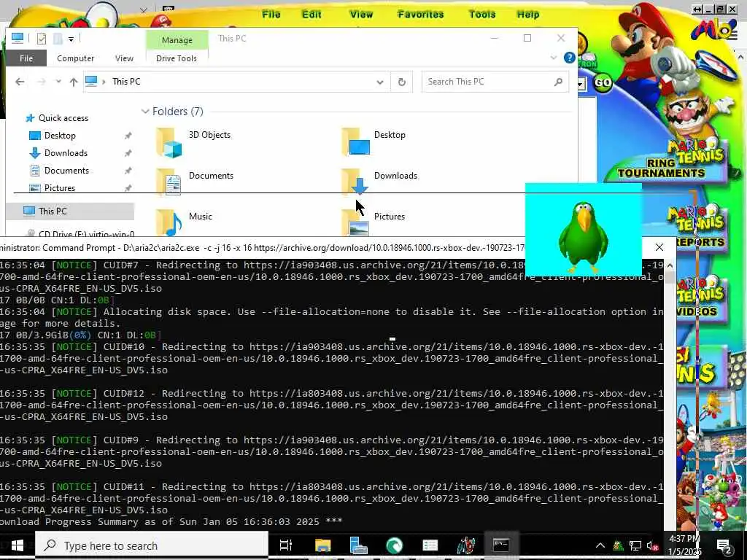Select the Music folder

pyautogui.click(x=185, y=222)
